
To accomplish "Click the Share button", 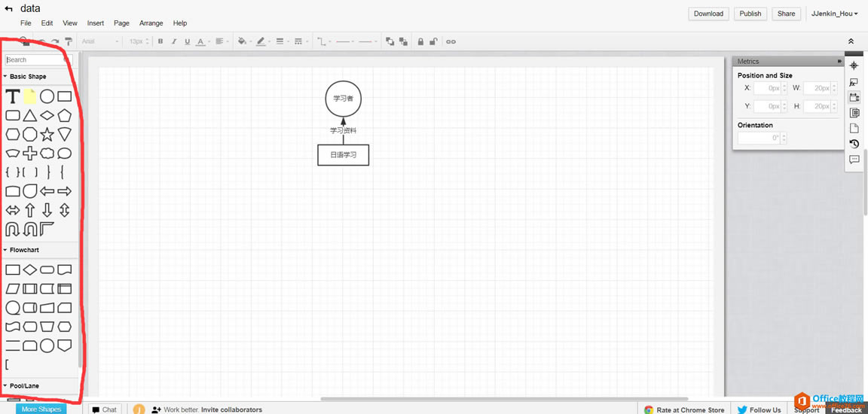I will (786, 14).
